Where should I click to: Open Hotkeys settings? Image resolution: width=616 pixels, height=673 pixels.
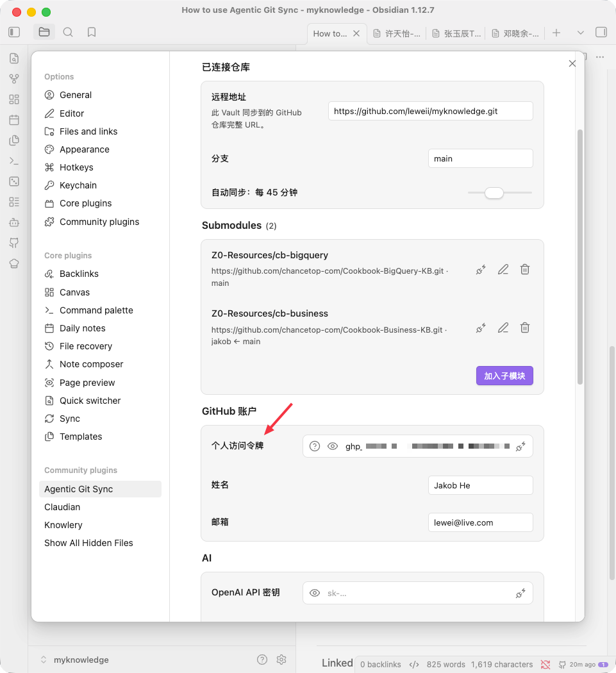(x=100, y=167)
